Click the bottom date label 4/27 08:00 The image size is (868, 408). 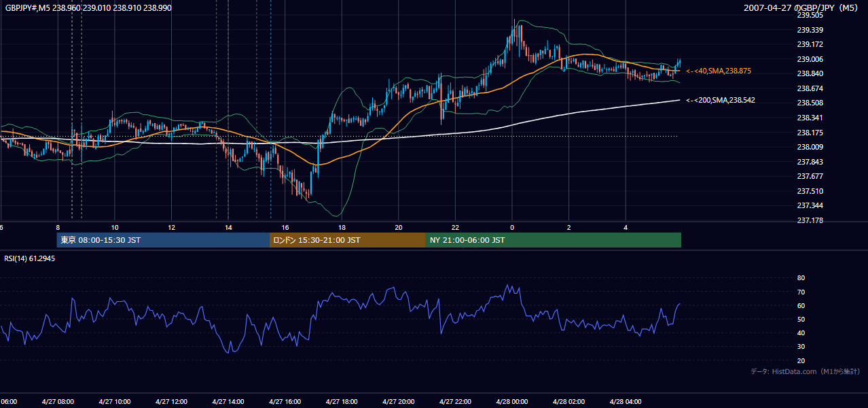click(x=58, y=401)
